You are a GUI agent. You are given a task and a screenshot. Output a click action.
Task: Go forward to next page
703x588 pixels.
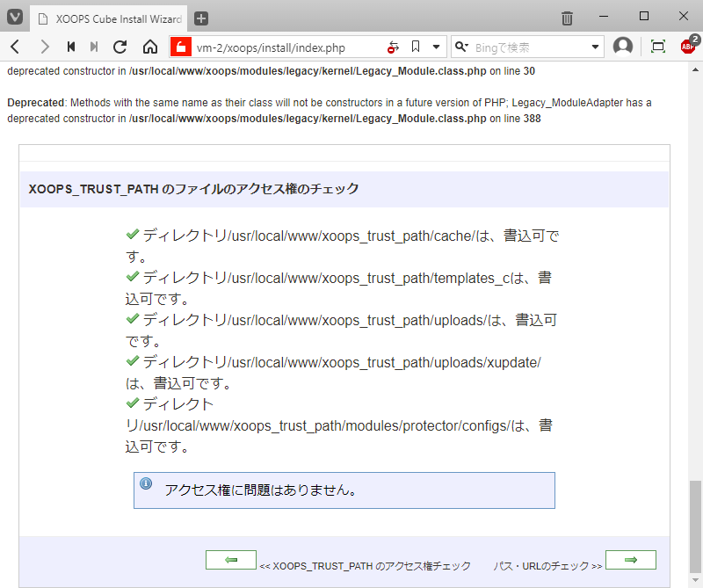[x=45, y=47]
